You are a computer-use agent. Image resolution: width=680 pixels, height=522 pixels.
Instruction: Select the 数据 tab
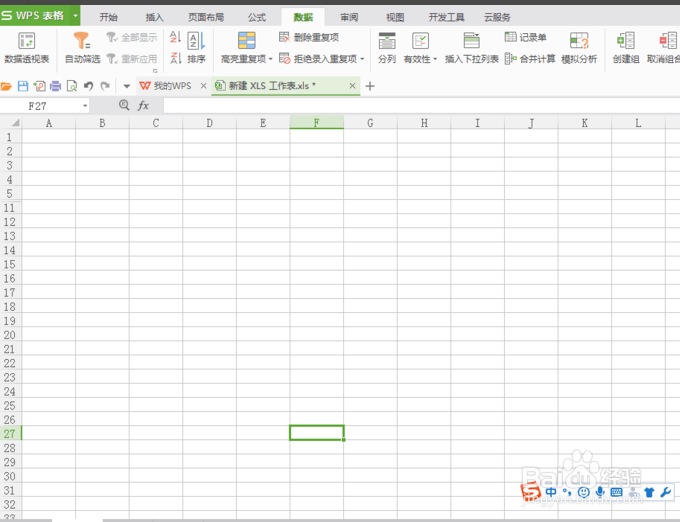pyautogui.click(x=303, y=17)
